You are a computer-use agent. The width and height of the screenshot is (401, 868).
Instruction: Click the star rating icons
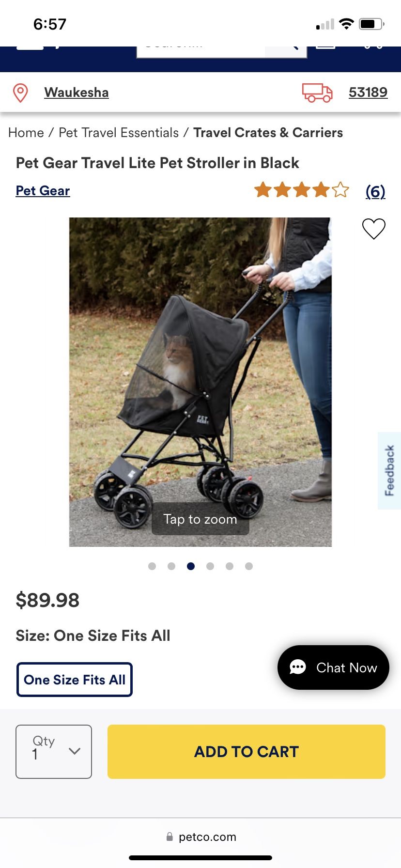[x=301, y=190]
